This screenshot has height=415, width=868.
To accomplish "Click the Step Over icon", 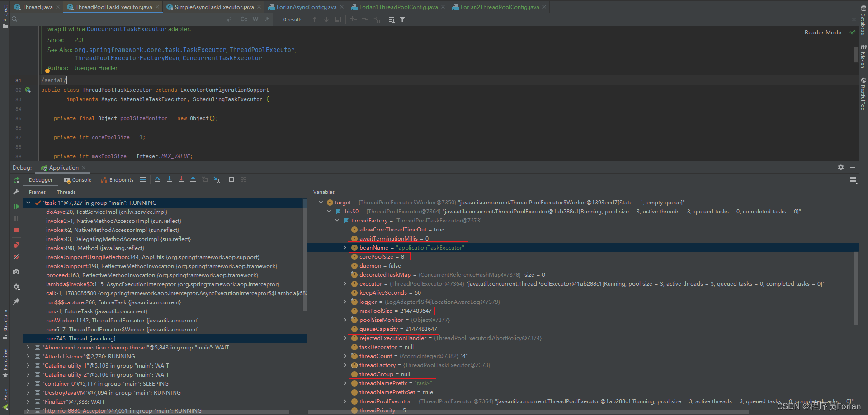I will point(158,179).
